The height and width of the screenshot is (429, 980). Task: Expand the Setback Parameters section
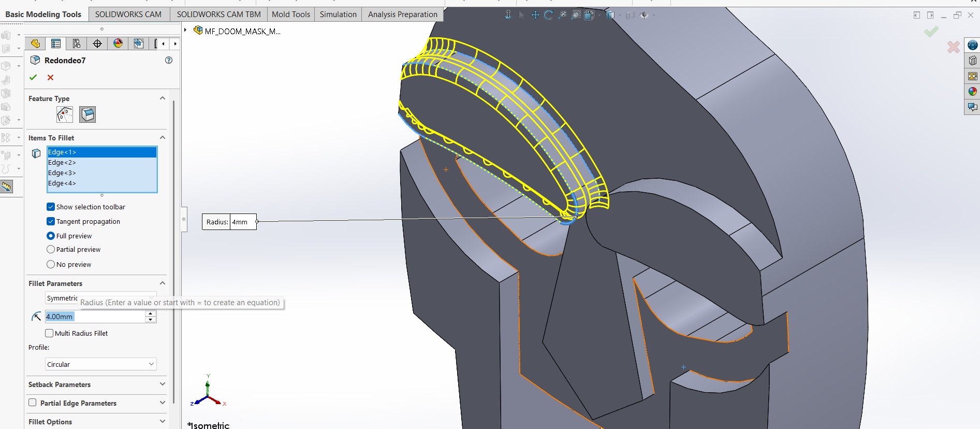(163, 384)
